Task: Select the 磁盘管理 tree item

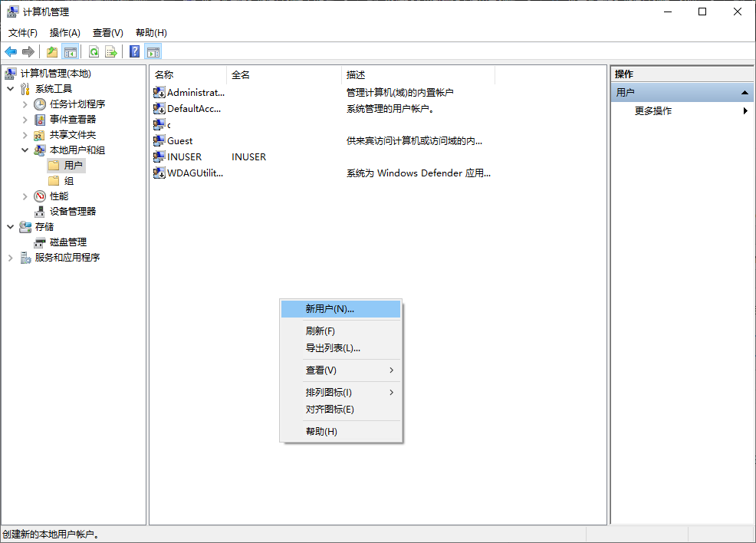Action: (68, 242)
